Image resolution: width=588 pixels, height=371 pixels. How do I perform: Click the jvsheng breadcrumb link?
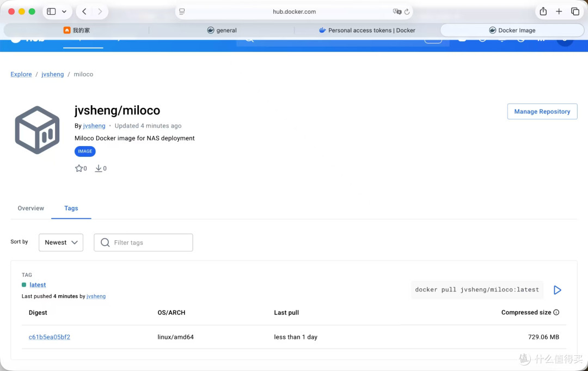point(52,74)
